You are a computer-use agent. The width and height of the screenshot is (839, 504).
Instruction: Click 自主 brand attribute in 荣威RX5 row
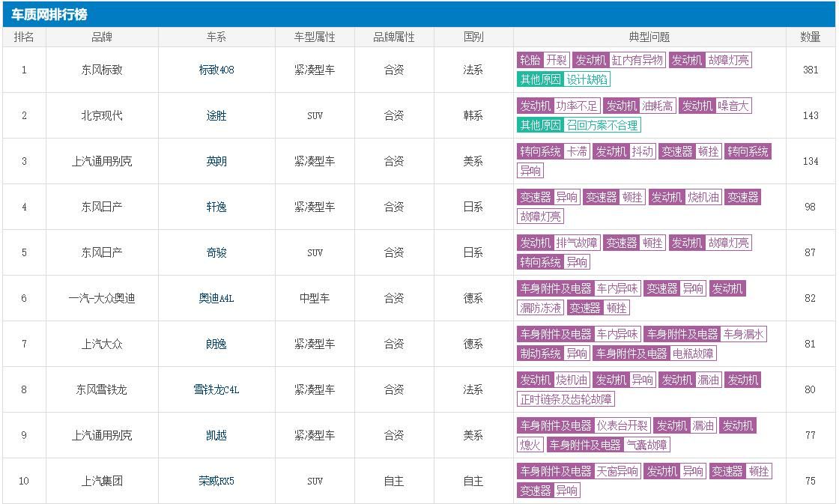[x=394, y=481]
